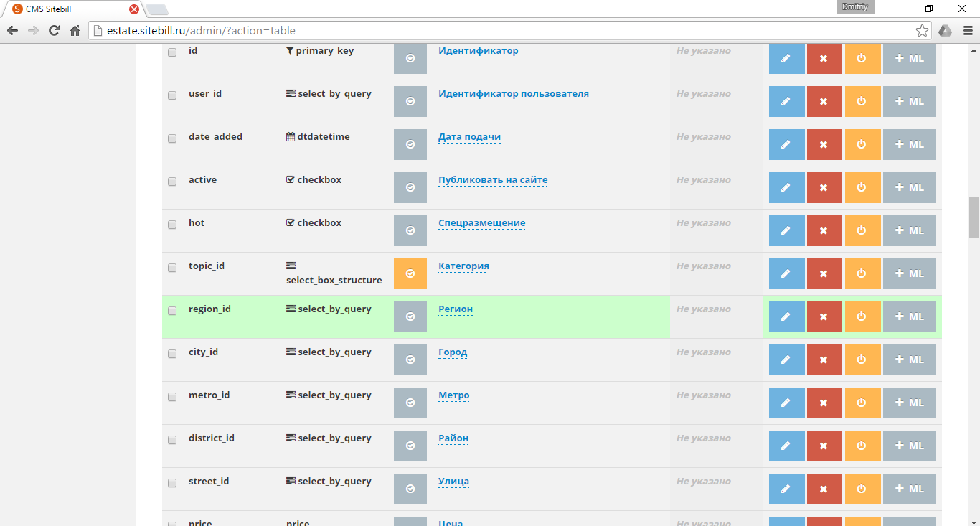Click gray check button in id row
Image resolution: width=980 pixels, height=526 pixels.
pos(410,59)
